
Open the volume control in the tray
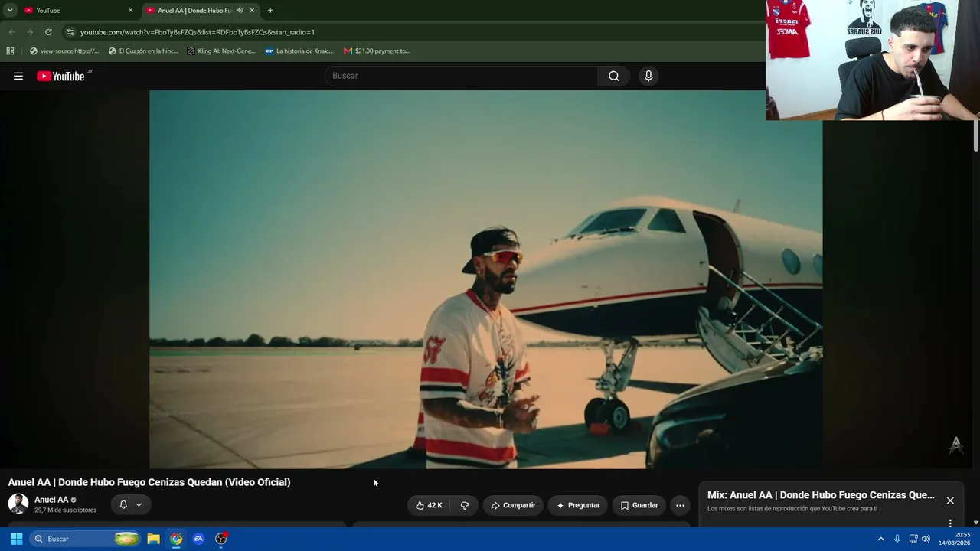[x=926, y=539]
